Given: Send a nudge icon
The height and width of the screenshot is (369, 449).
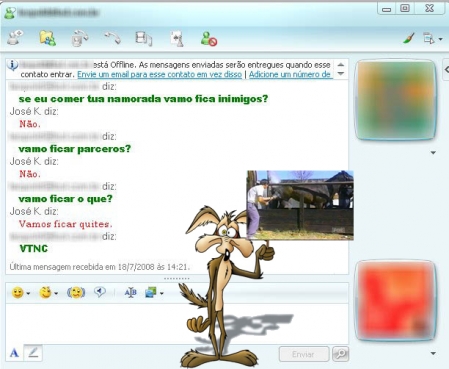Looking at the screenshot, I should pos(76,293).
